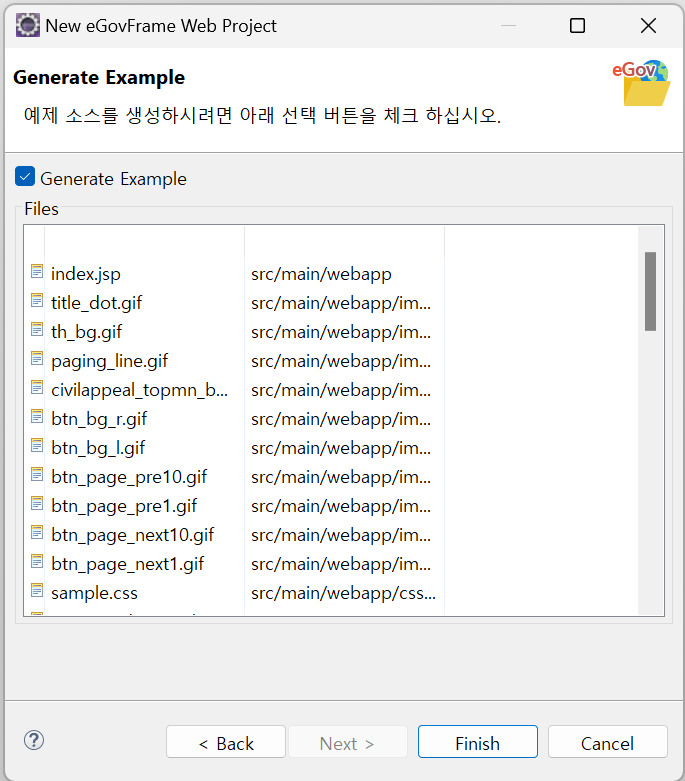Uncheck the Generate Example checkbox
The image size is (685, 781).
click(x=25, y=177)
